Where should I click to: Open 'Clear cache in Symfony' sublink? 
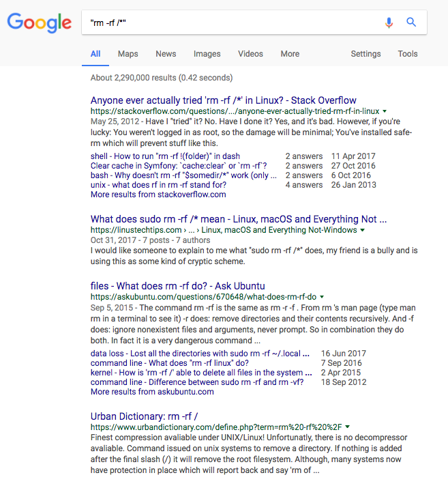click(x=179, y=166)
